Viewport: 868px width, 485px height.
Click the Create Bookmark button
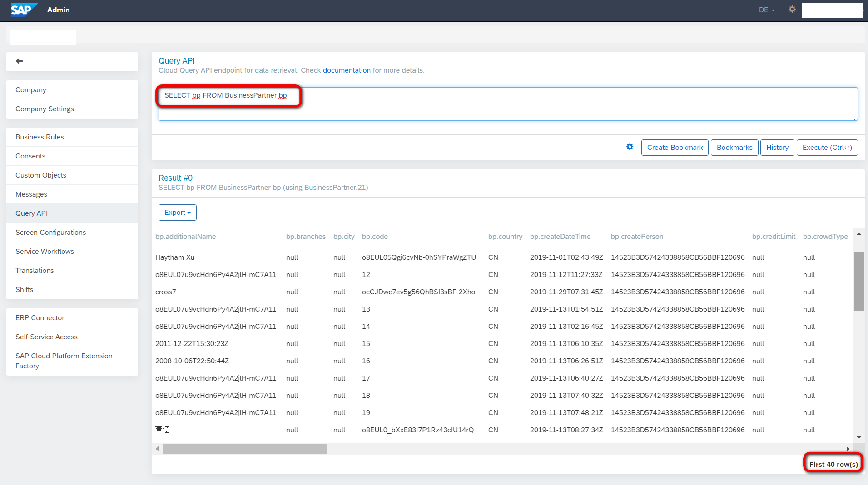(x=675, y=148)
